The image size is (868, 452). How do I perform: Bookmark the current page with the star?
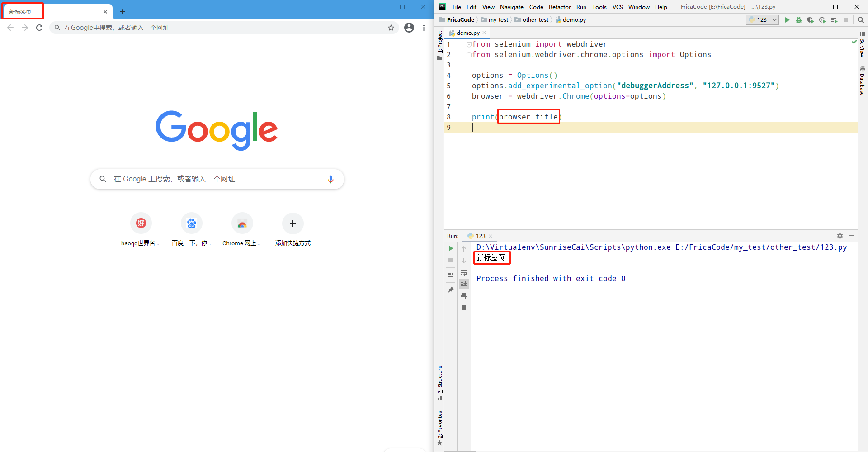[x=391, y=28]
